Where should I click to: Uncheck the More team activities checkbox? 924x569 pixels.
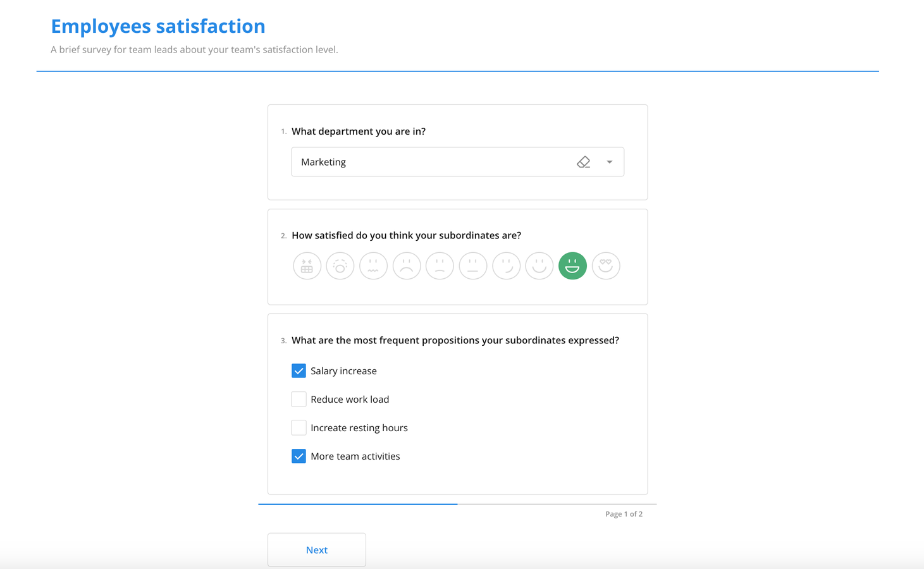299,456
